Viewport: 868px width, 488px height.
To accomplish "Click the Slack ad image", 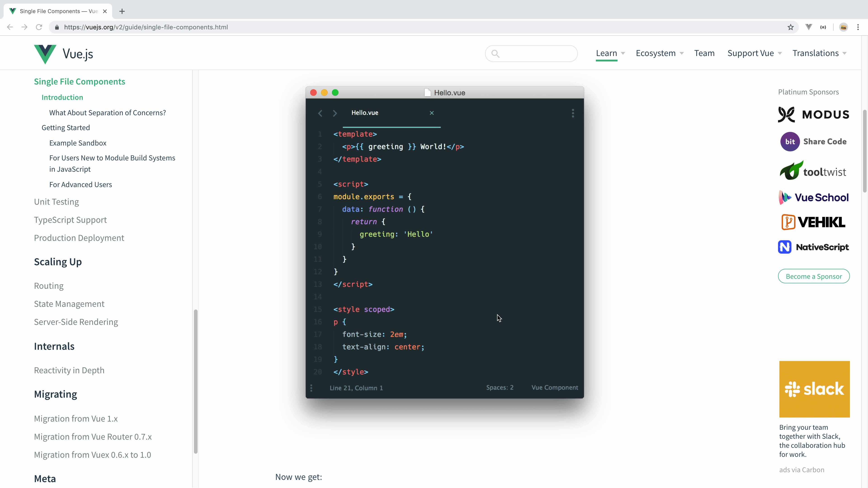I will tap(814, 389).
